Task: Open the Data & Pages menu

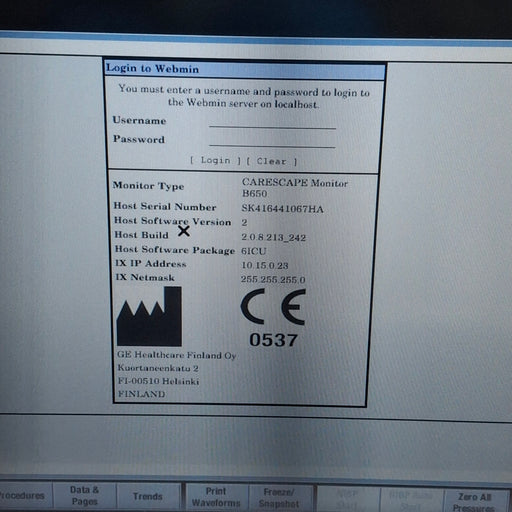Action: click(x=84, y=496)
